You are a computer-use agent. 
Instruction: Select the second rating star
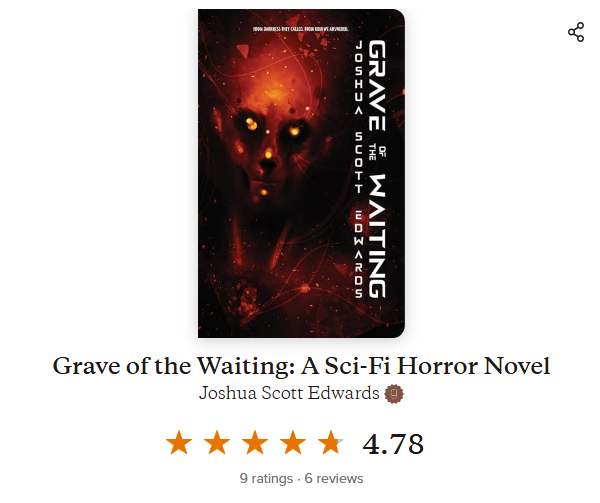coord(217,443)
